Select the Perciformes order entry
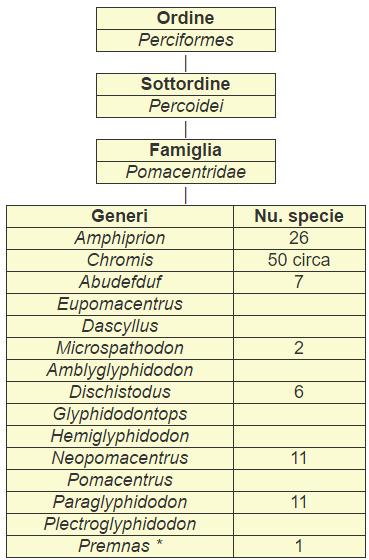This screenshot has height=560, width=369. click(x=186, y=40)
